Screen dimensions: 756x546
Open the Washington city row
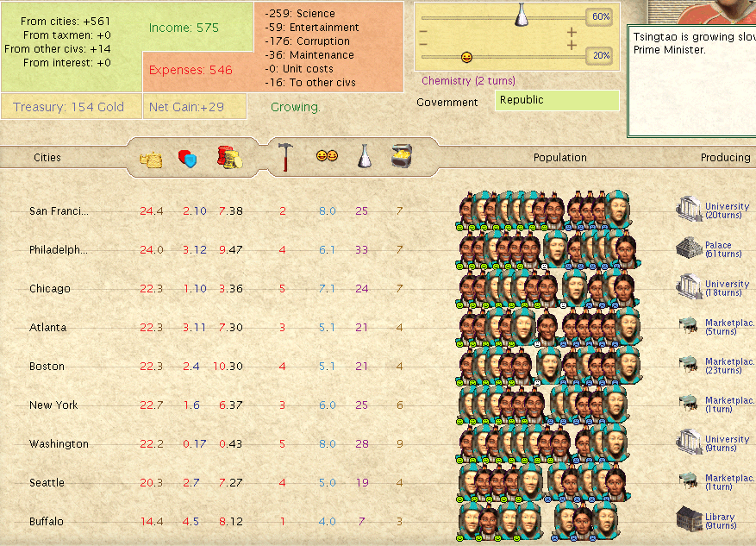coord(59,443)
